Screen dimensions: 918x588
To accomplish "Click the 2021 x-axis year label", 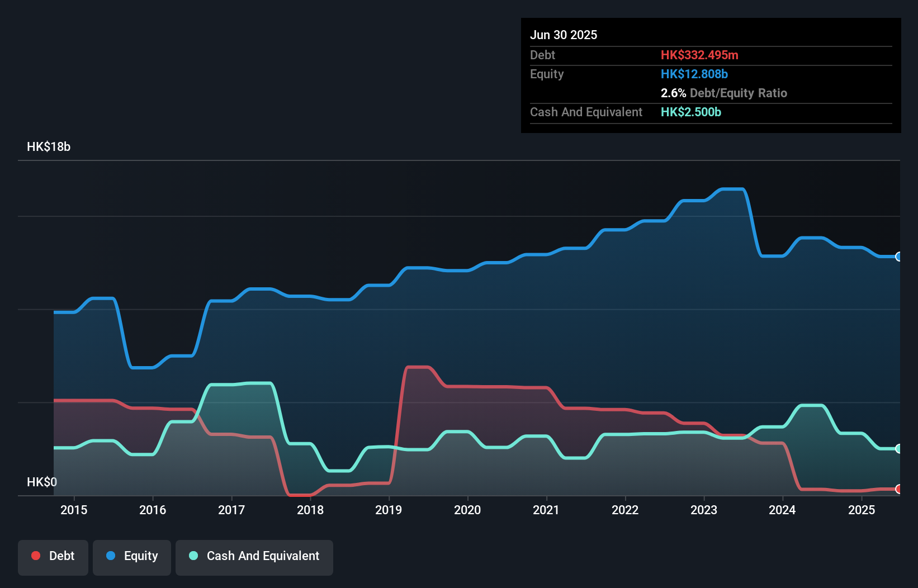I will pyautogui.click(x=546, y=510).
